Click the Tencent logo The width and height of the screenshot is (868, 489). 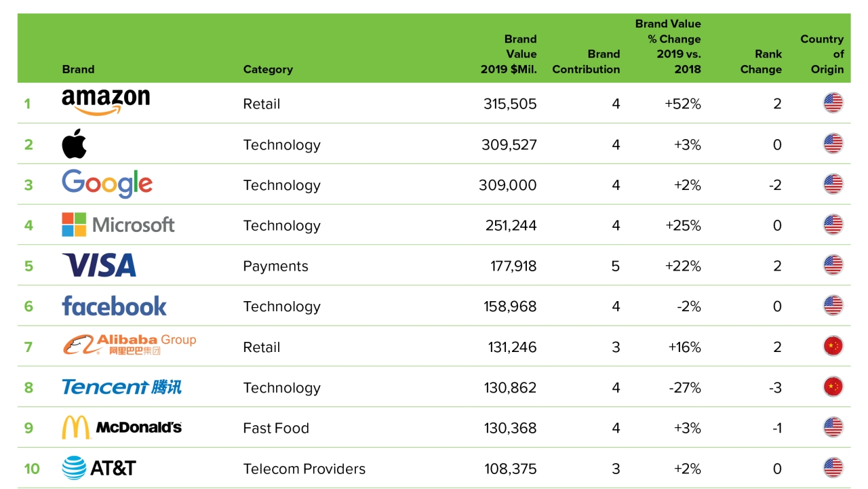(x=122, y=387)
